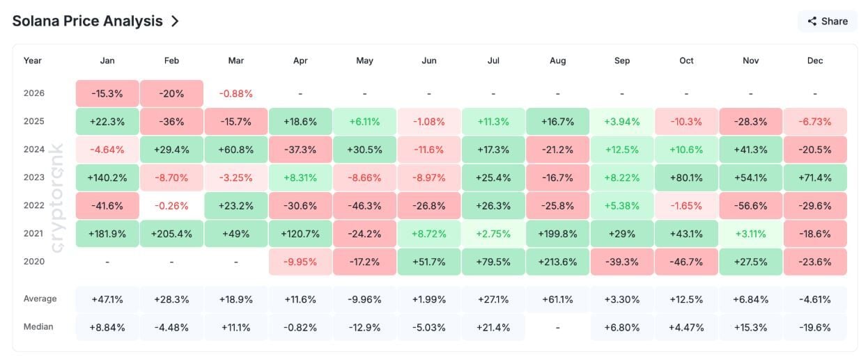Select the 2020 year row label
The image size is (868, 357).
point(33,262)
